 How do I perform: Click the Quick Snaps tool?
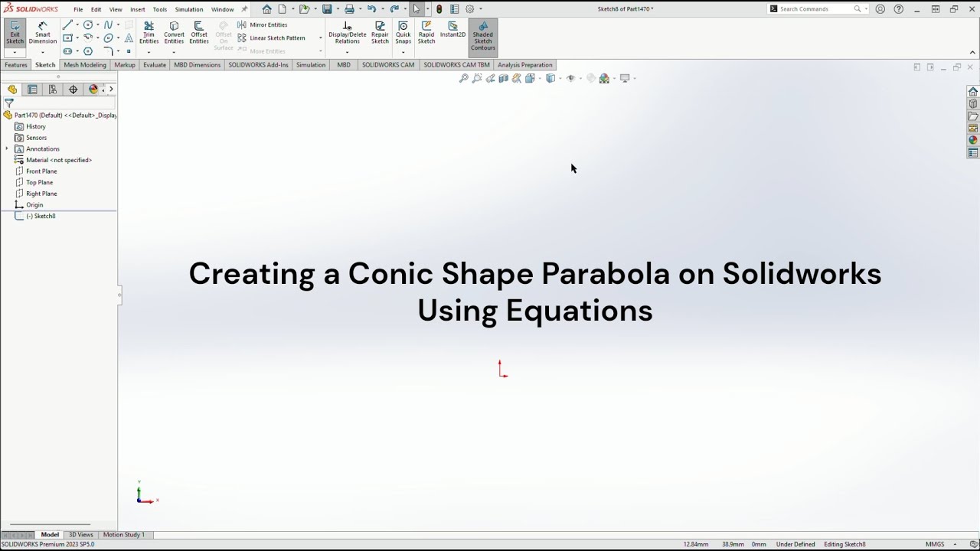403,33
